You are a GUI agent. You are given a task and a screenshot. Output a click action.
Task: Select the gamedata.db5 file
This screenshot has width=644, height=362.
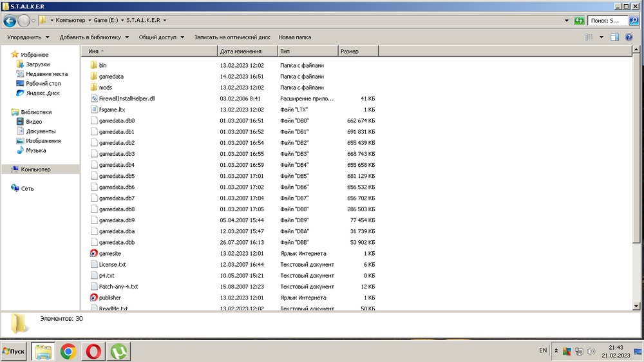(x=117, y=176)
